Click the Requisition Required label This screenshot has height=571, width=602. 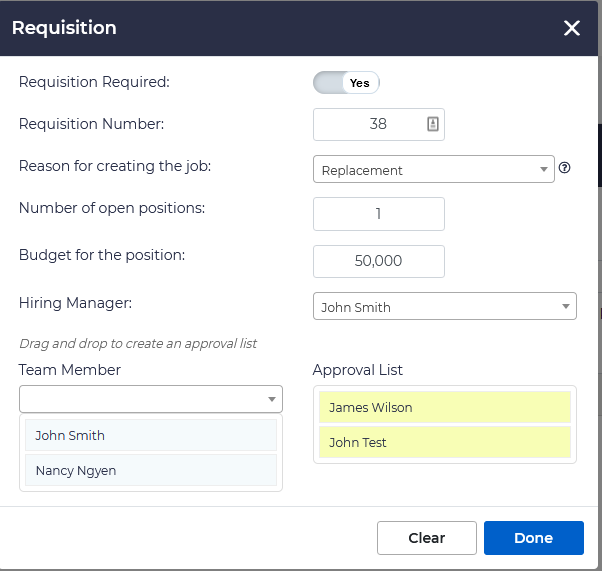click(94, 82)
